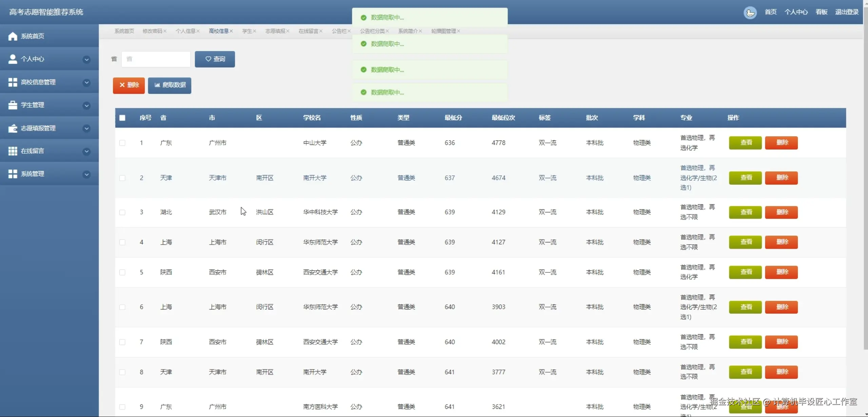868x417 pixels.
Task: Click the briefcase icon beside 学生管理
Action: pyautogui.click(x=13, y=105)
